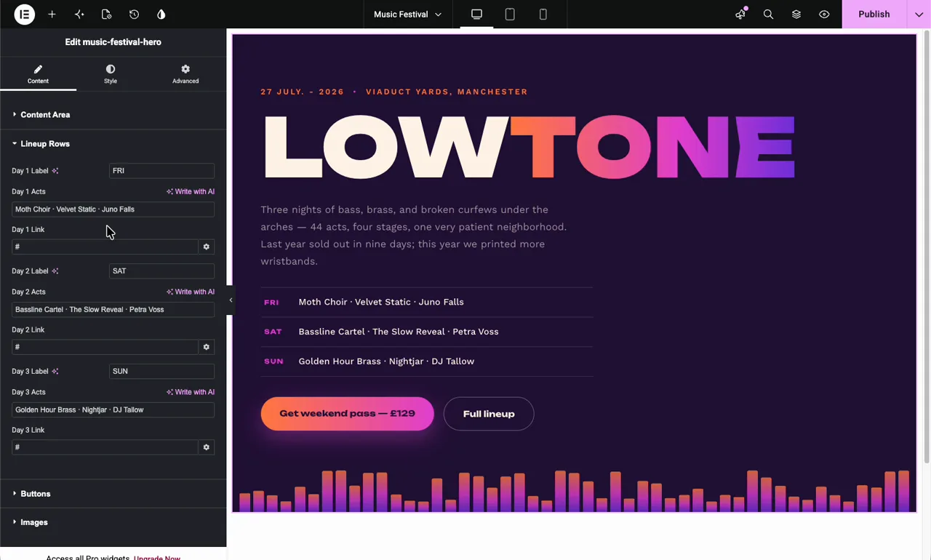
Task: Open the revision history icon
Action: click(x=134, y=14)
